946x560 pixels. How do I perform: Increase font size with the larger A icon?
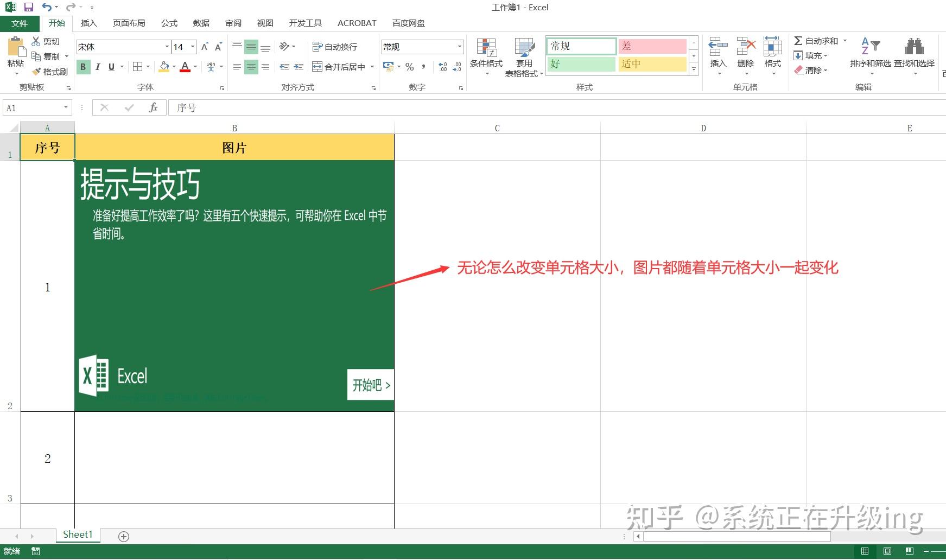205,47
